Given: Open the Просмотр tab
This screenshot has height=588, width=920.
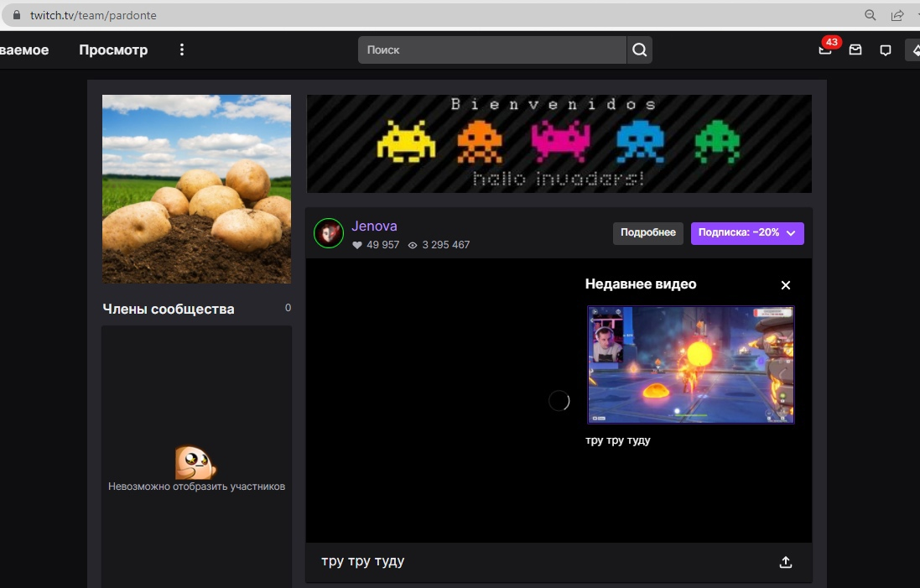Looking at the screenshot, I should (113, 49).
